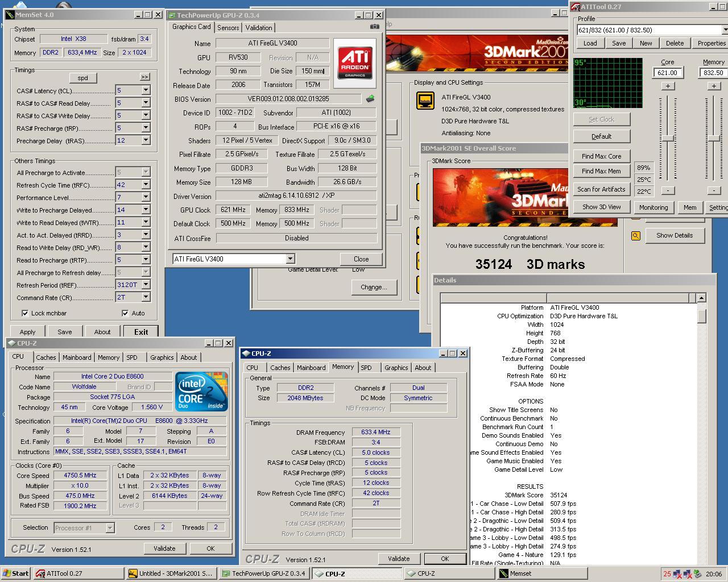The image size is (728, 582).
Task: Switch to Untitled - 3DMark2001 taskbar button
Action: point(171,573)
